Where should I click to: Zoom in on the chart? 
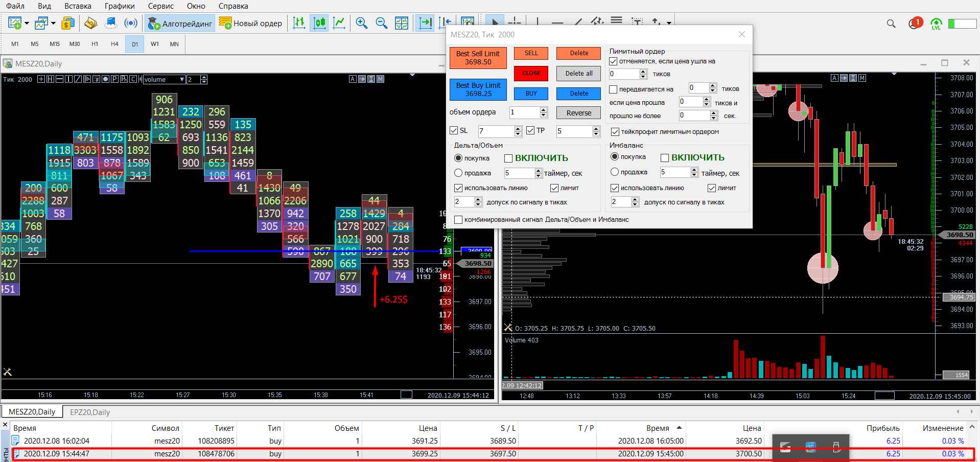pyautogui.click(x=362, y=23)
